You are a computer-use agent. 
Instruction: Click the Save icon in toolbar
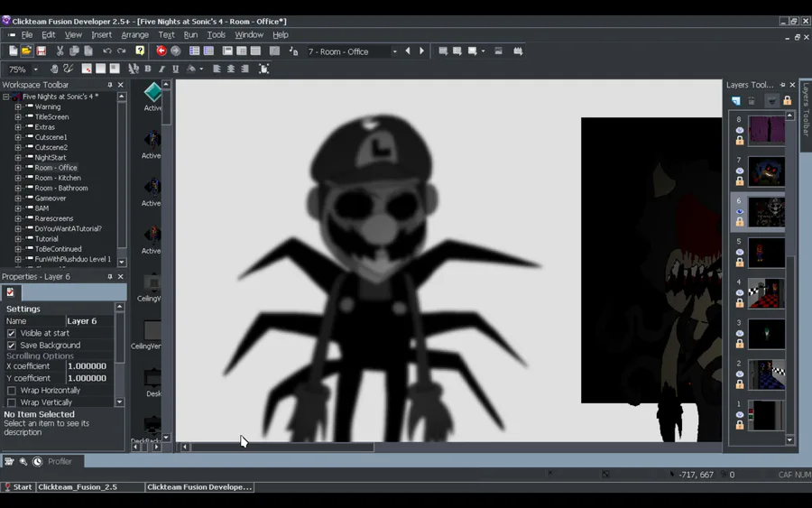(x=41, y=51)
